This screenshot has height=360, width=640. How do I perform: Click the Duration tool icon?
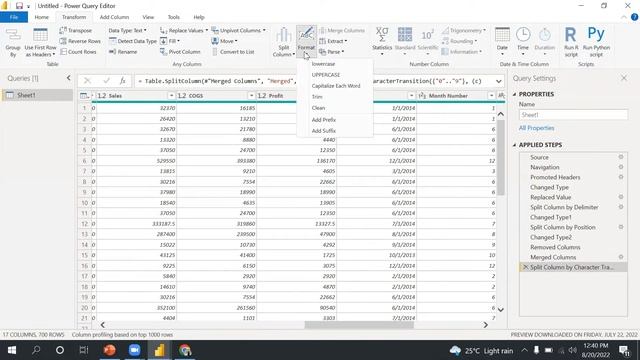click(544, 42)
